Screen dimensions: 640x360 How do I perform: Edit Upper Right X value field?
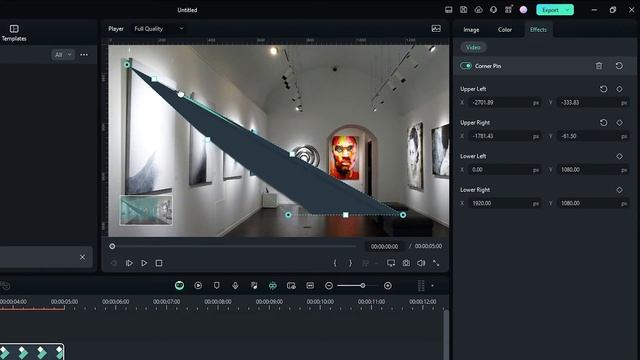click(x=504, y=136)
